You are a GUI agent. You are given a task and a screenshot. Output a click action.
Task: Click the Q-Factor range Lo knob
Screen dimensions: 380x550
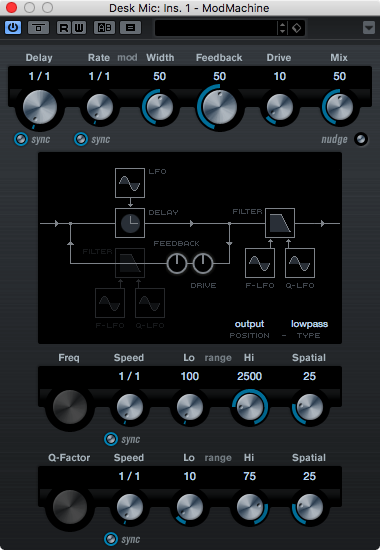pyautogui.click(x=189, y=507)
